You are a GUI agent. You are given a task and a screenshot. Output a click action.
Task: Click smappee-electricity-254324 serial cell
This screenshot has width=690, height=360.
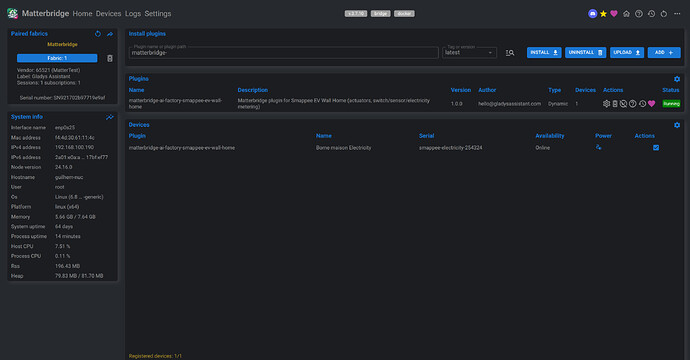pos(451,148)
